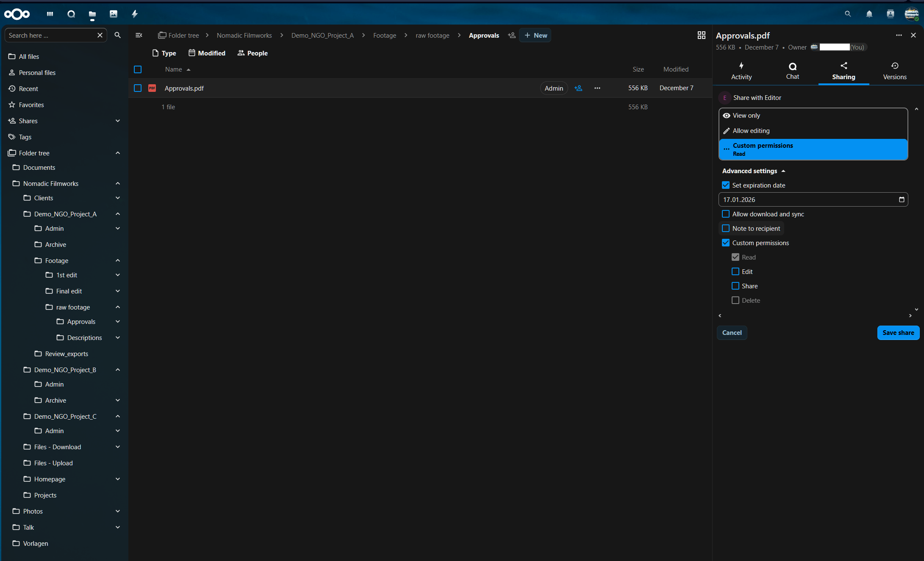
Task: Expand the Clients folder in tree
Action: [x=118, y=198]
